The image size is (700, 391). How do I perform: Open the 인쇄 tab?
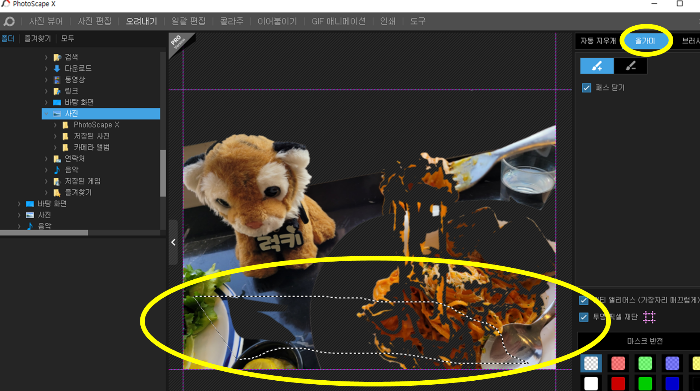[388, 21]
